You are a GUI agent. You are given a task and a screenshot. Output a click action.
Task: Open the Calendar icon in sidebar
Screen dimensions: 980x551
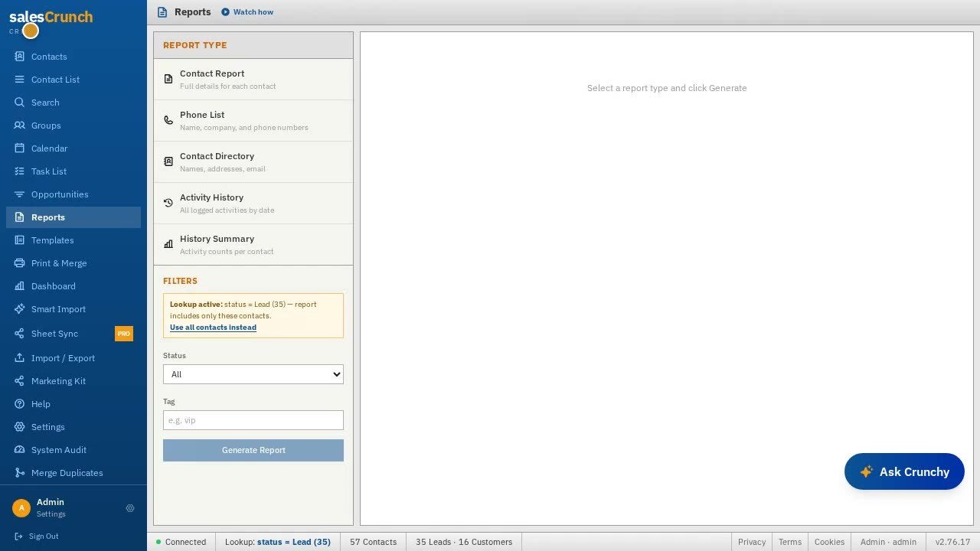[x=19, y=148]
